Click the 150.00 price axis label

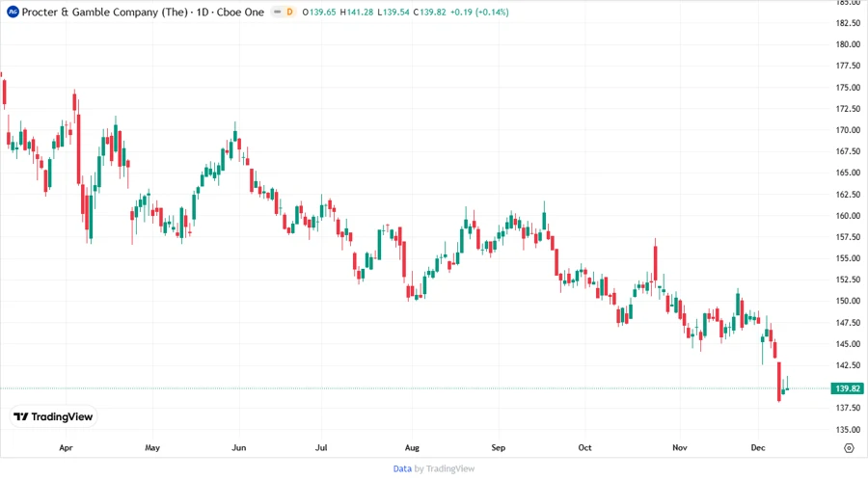(848, 301)
